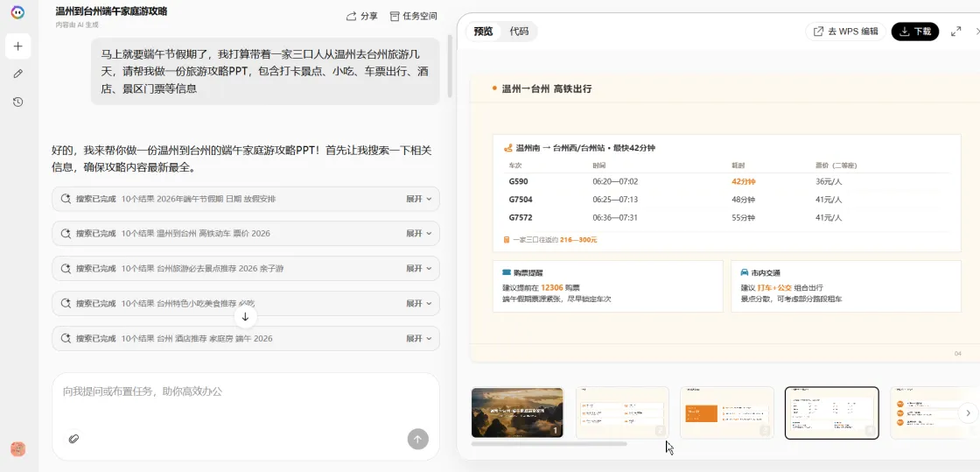The width and height of the screenshot is (980, 472).
Task: Select slide 4 thumbnail
Action: click(x=832, y=412)
